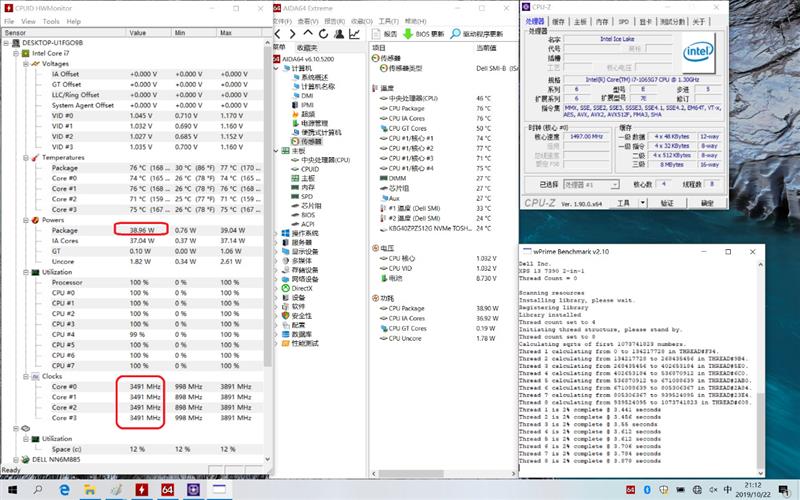Open HWMonitor View menu
The width and height of the screenshot is (800, 500).
pos(28,21)
